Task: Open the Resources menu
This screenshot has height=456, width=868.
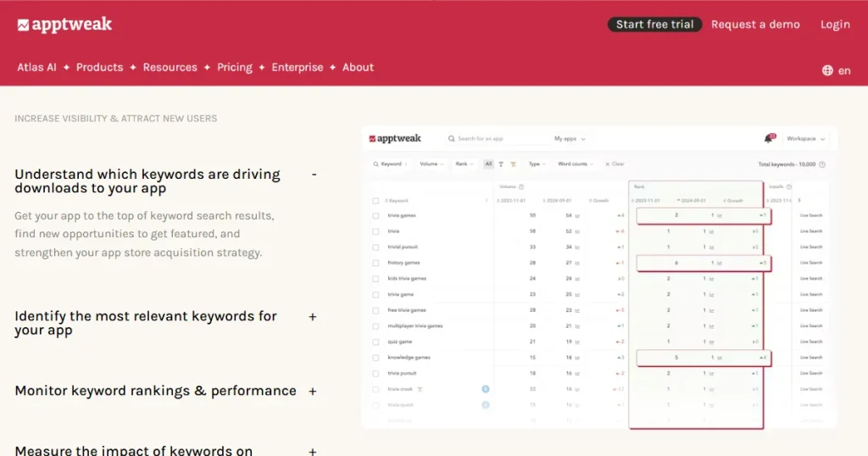Action: 170,68
